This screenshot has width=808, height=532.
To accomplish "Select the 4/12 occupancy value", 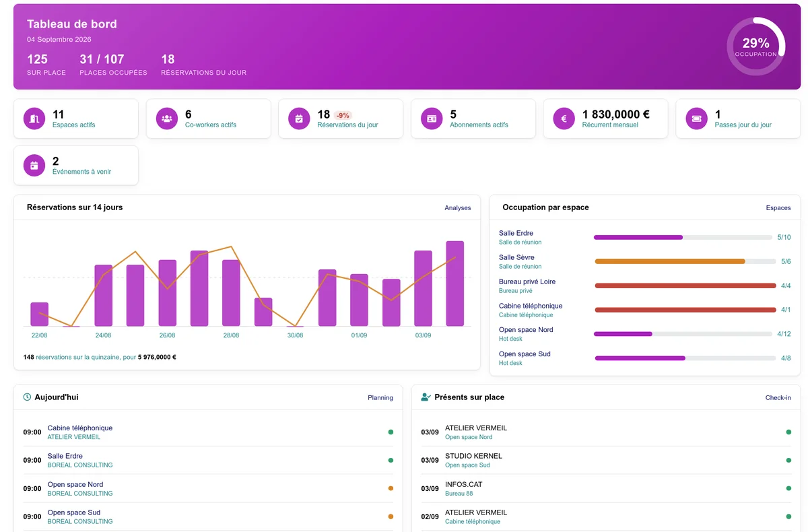I will click(x=784, y=334).
